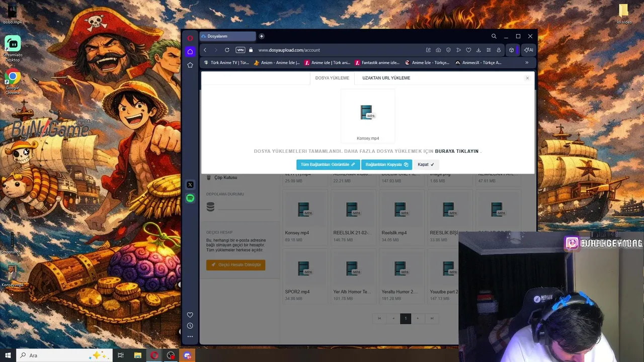Open the bookmarks star in Opera sidebar
The width and height of the screenshot is (644, 362).
pos(190,65)
